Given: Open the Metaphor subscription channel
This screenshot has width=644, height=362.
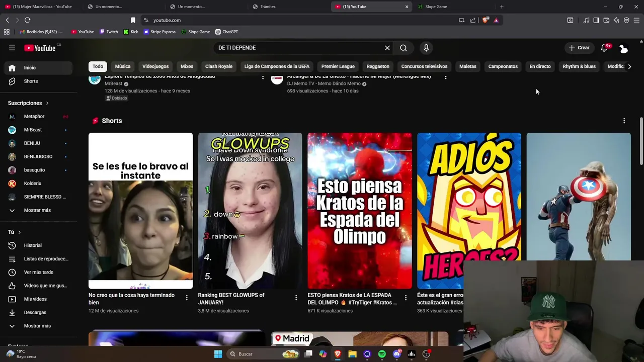Looking at the screenshot, I should [x=38, y=116].
